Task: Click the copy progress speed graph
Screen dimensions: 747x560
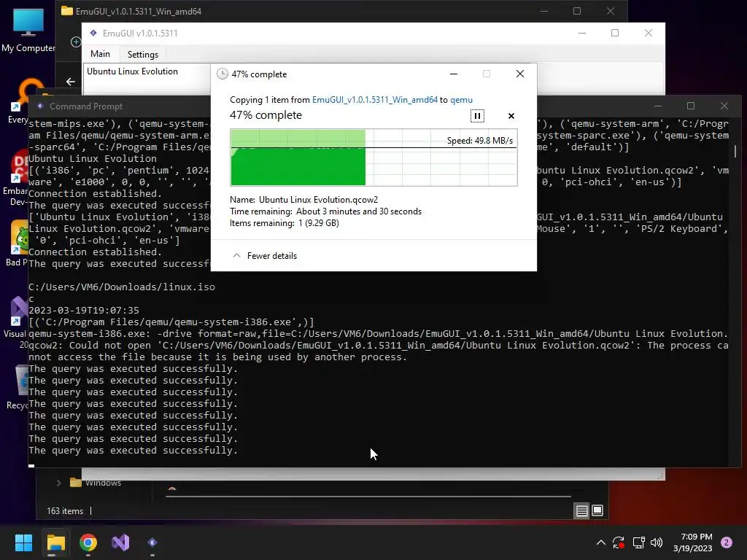Action: click(373, 157)
